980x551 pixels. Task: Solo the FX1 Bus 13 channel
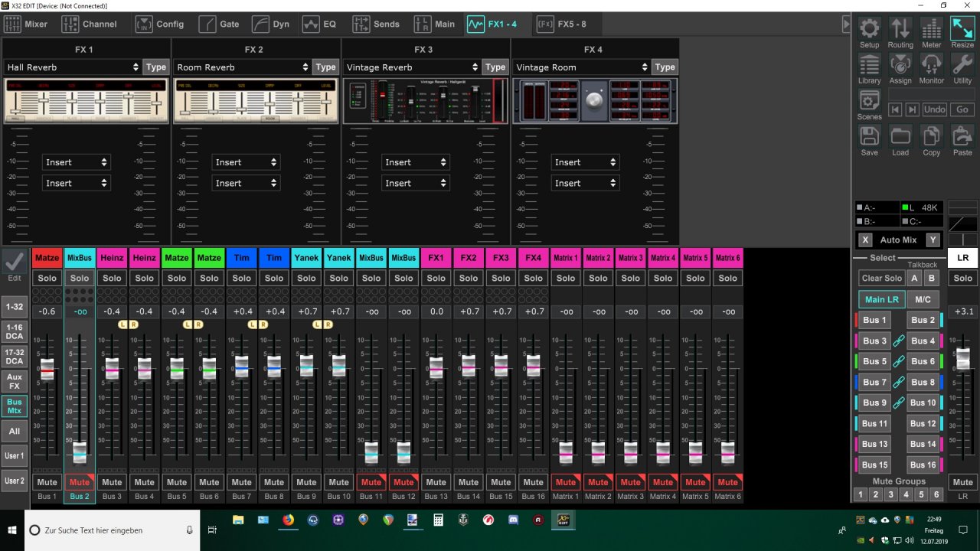436,278
